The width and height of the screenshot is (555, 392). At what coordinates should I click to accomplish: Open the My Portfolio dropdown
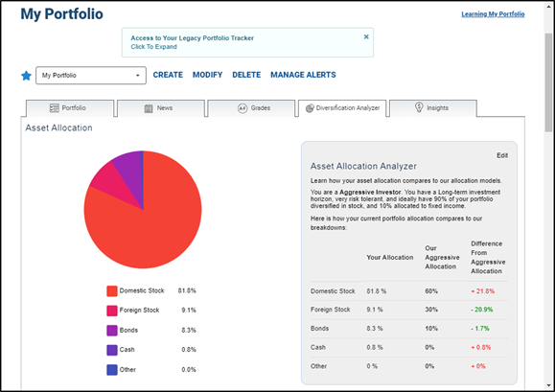(91, 76)
